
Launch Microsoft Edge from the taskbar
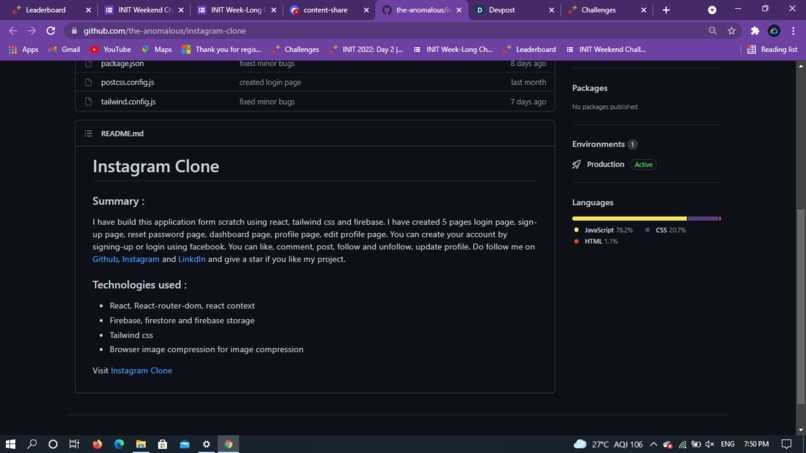(119, 444)
